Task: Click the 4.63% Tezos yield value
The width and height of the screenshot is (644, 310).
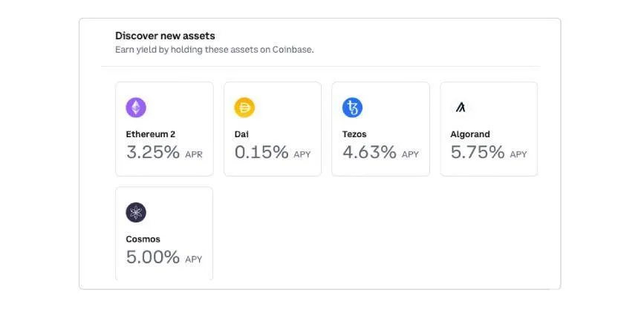Action: click(x=369, y=153)
